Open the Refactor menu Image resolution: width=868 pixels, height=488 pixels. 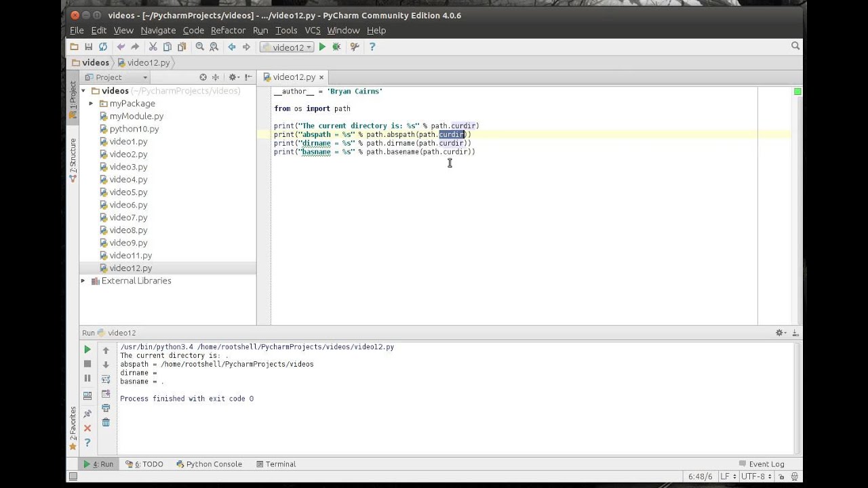coord(228,30)
